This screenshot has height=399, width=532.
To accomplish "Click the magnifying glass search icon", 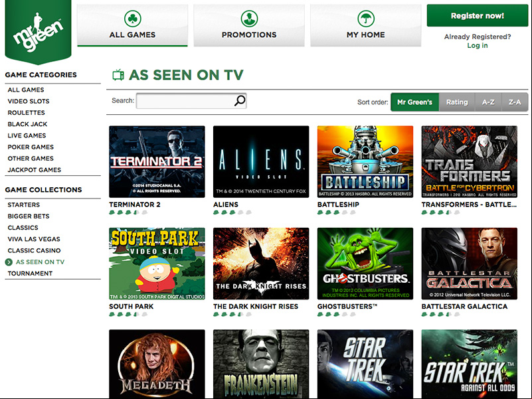I will [x=240, y=101].
